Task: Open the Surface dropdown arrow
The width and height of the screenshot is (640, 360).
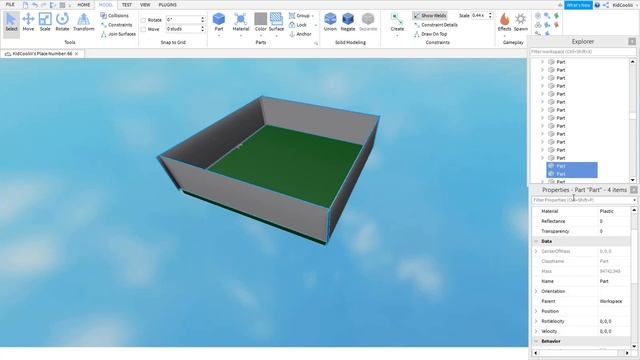Action: pyautogui.click(x=276, y=36)
